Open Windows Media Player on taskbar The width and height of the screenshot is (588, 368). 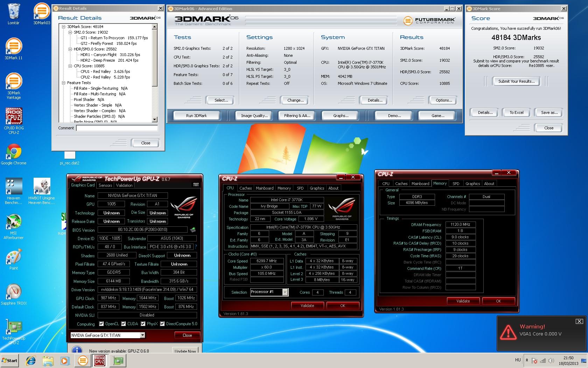pos(65,361)
